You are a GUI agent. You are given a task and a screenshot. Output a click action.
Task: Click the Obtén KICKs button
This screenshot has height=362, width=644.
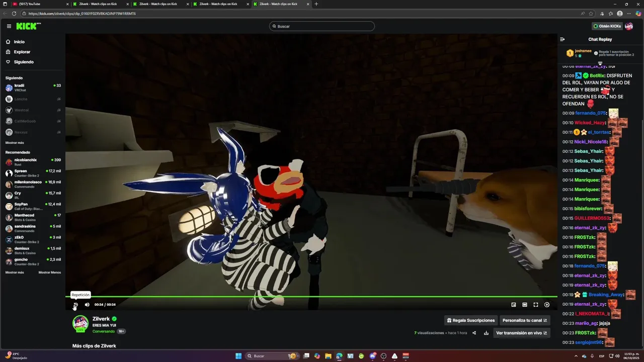(607, 26)
